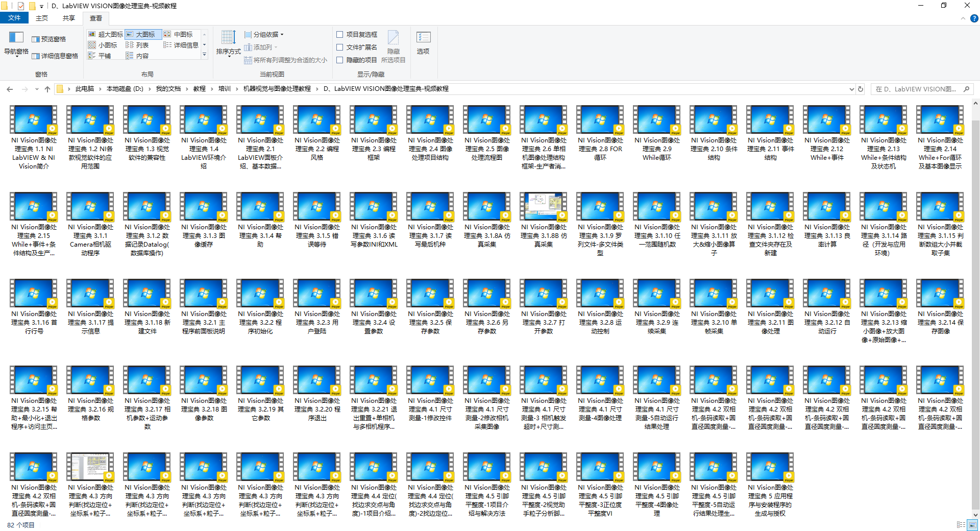Select video 5 应用程序与安装程序的生成与授权
980x531 pixels.
pyautogui.click(x=770, y=485)
